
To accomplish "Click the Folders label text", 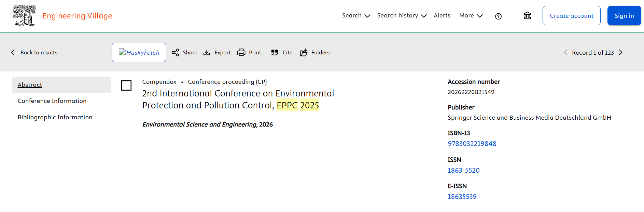I will coord(320,52).
